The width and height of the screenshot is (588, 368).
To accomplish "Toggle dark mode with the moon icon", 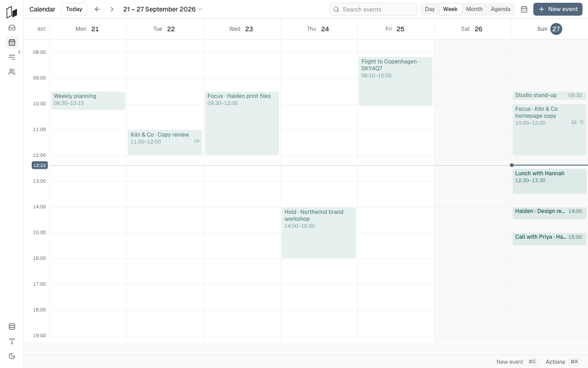I will click(12, 356).
